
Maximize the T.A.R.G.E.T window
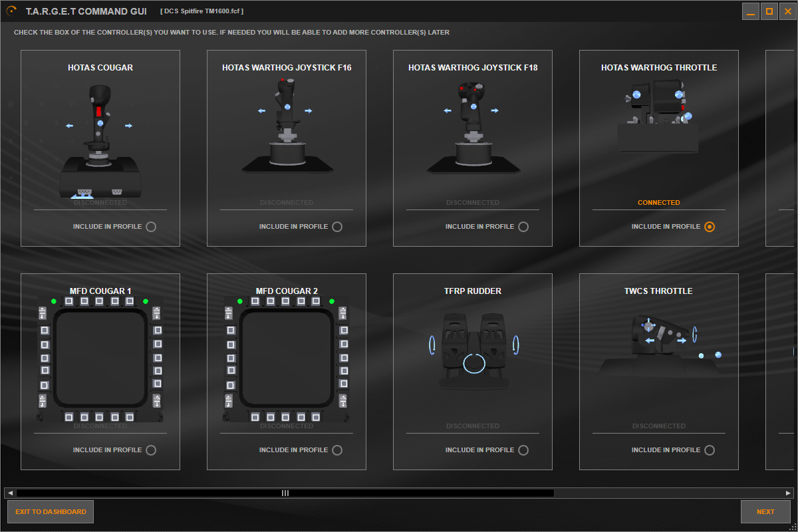[x=769, y=11]
